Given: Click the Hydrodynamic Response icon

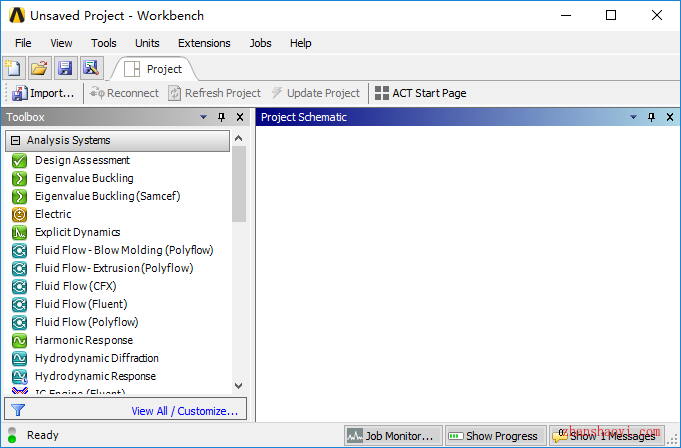Looking at the screenshot, I should coord(20,377).
